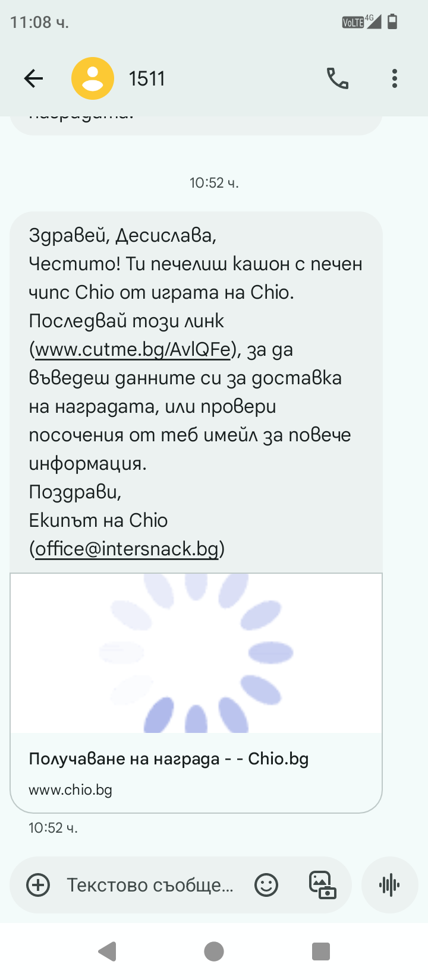Screen dimensions: 428x980
Task: Tap the www.chio.bg preview domain
Action: pos(70,790)
